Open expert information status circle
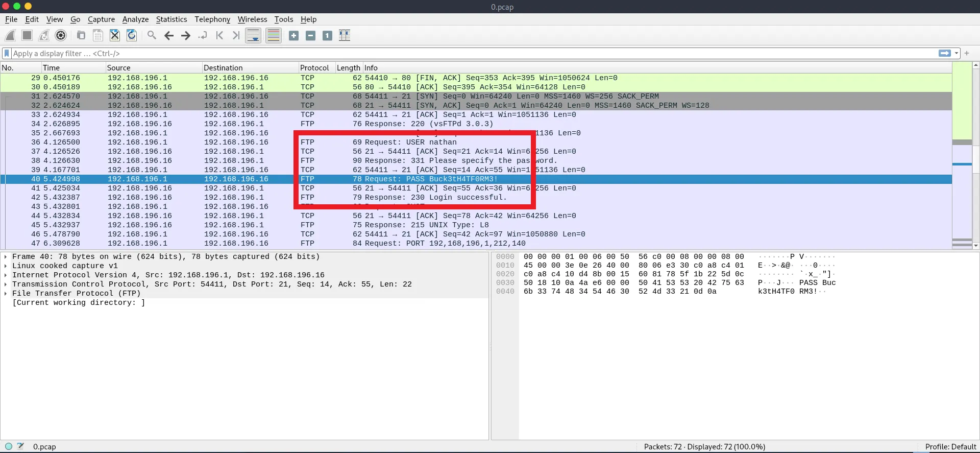980x453 pixels. [9, 446]
